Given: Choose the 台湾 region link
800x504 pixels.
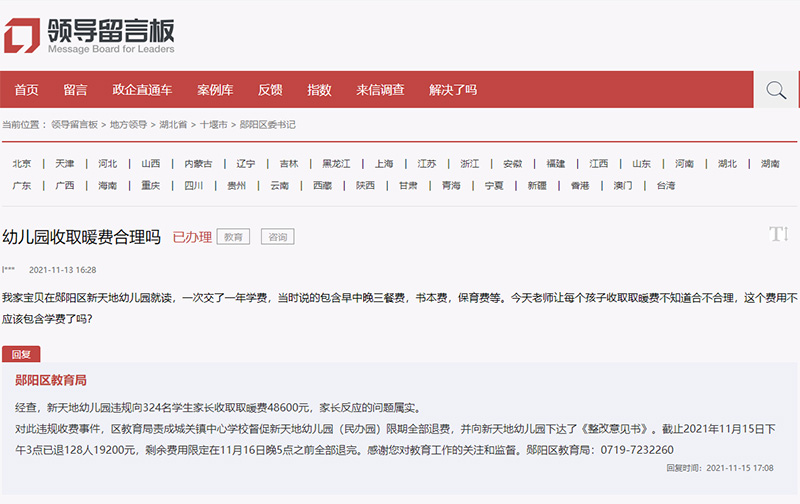Looking at the screenshot, I should click(x=665, y=186).
